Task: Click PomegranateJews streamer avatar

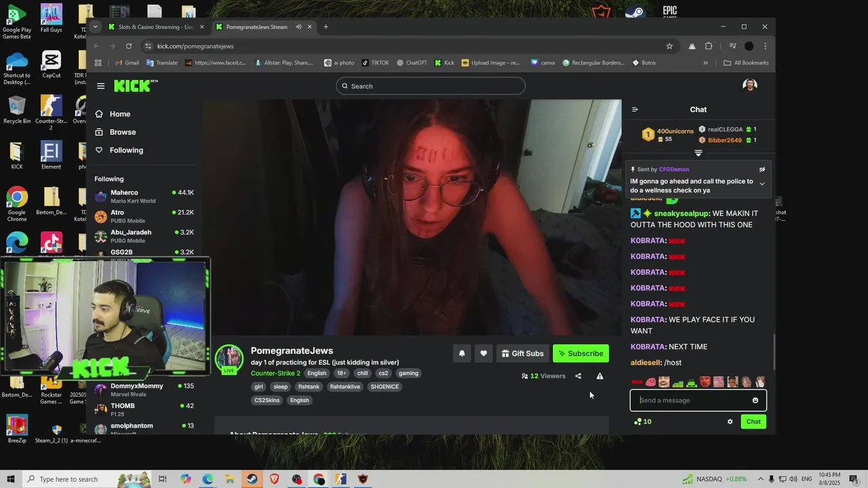Action: coord(229,359)
